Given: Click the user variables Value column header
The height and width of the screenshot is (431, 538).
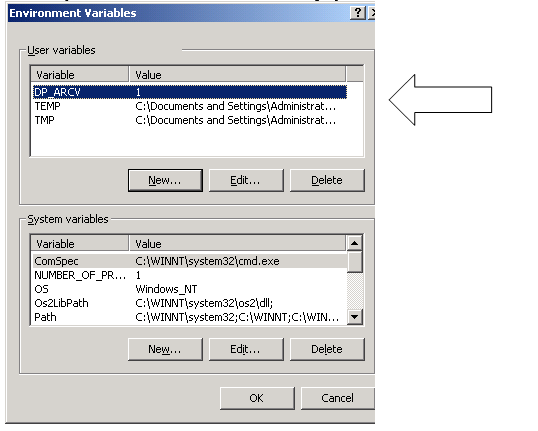Looking at the screenshot, I should pos(237,74).
